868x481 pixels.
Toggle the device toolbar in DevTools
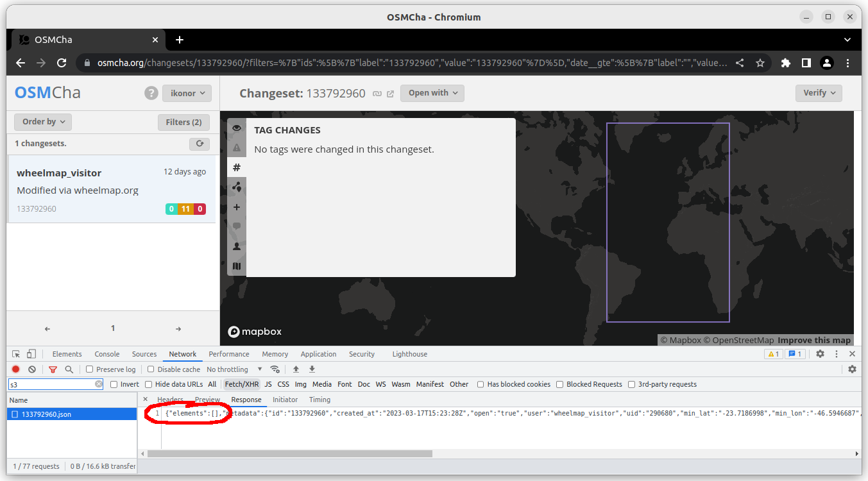point(31,354)
